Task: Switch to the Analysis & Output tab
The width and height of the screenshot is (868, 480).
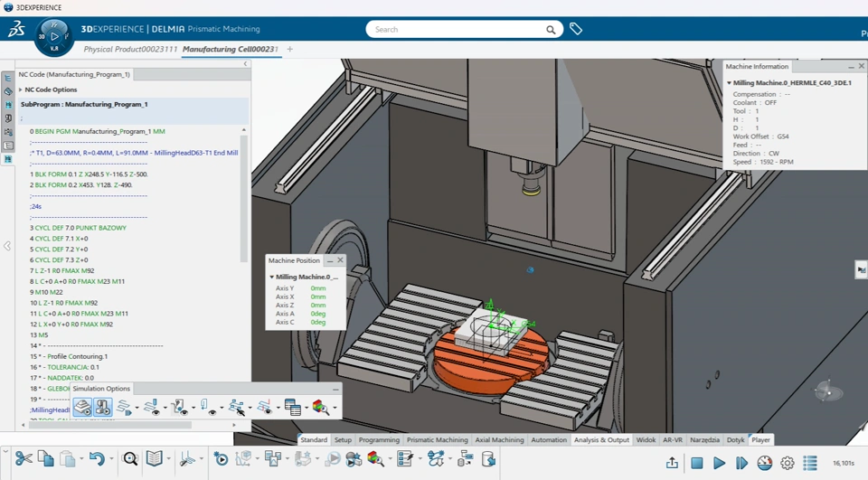Action: (602, 439)
